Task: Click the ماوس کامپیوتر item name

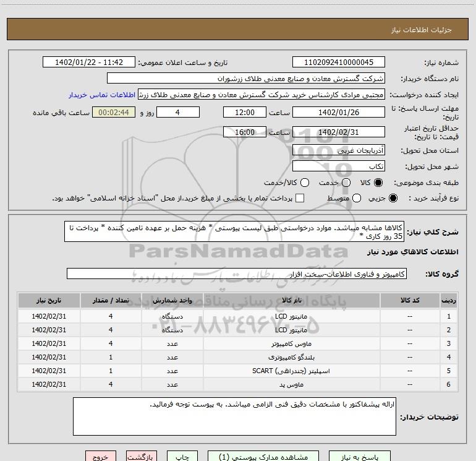Action: pyautogui.click(x=291, y=343)
